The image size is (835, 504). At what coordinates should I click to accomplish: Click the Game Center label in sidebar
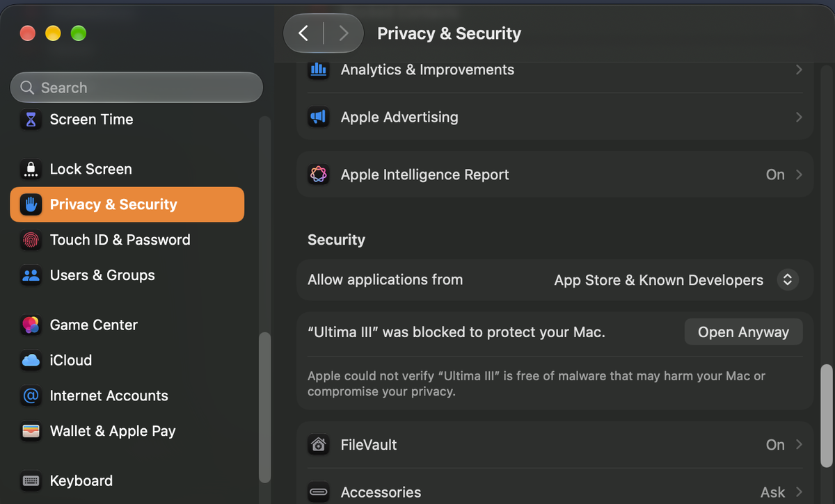click(x=94, y=325)
